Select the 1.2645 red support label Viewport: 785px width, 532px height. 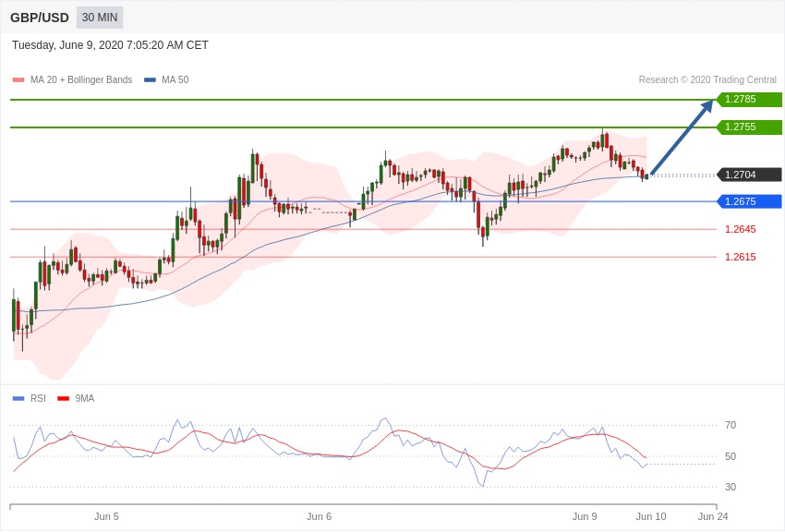740,229
